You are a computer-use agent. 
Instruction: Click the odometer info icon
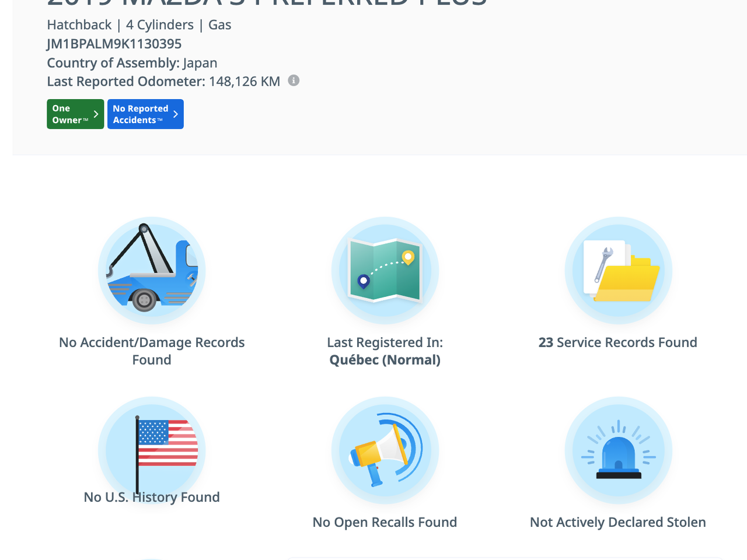tap(294, 80)
